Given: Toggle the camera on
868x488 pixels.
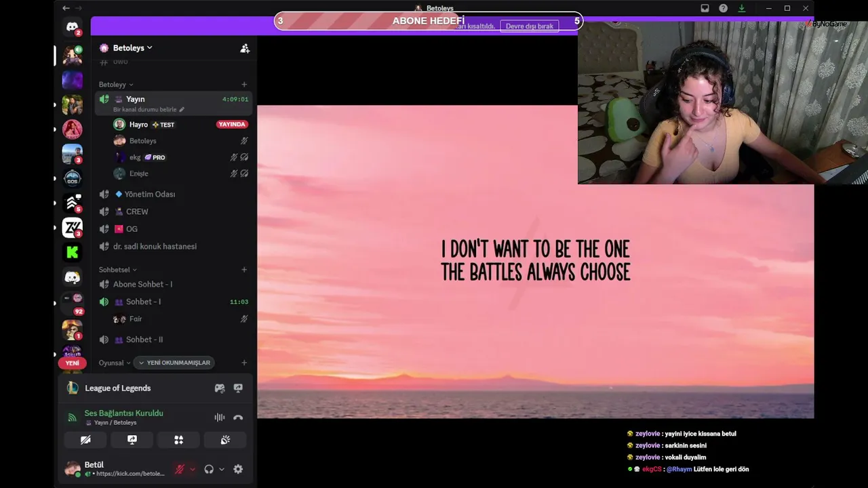Looking at the screenshot, I should [x=85, y=440].
